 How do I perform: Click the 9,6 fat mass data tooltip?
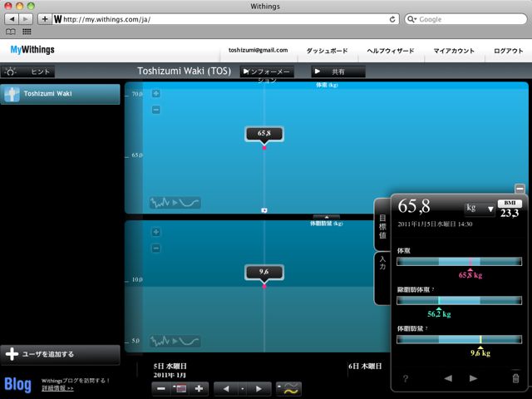[264, 272]
